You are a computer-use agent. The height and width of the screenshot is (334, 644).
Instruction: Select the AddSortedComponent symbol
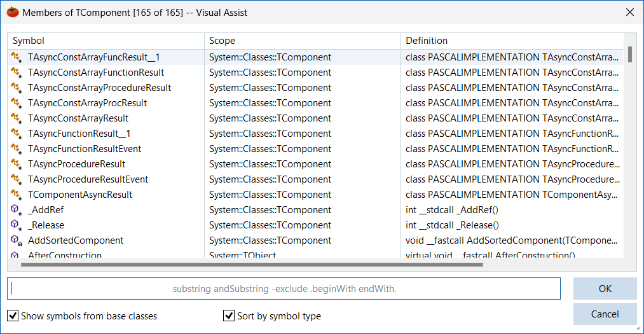[76, 240]
